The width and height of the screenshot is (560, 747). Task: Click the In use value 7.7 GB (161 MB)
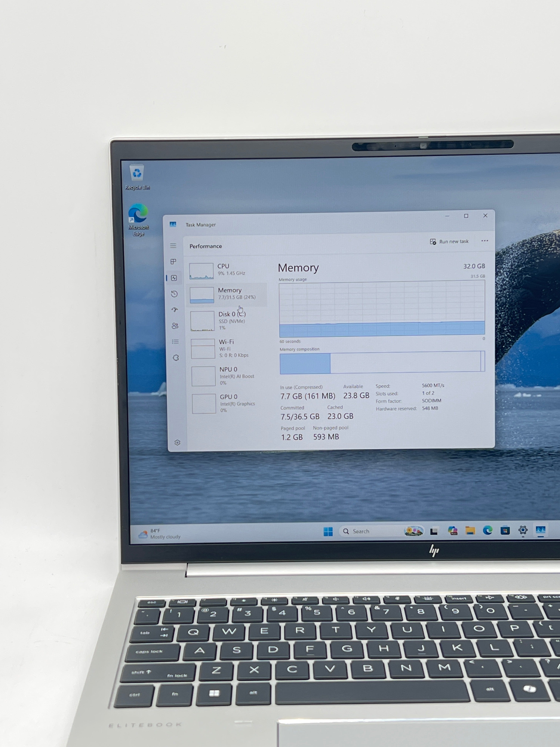308,396
